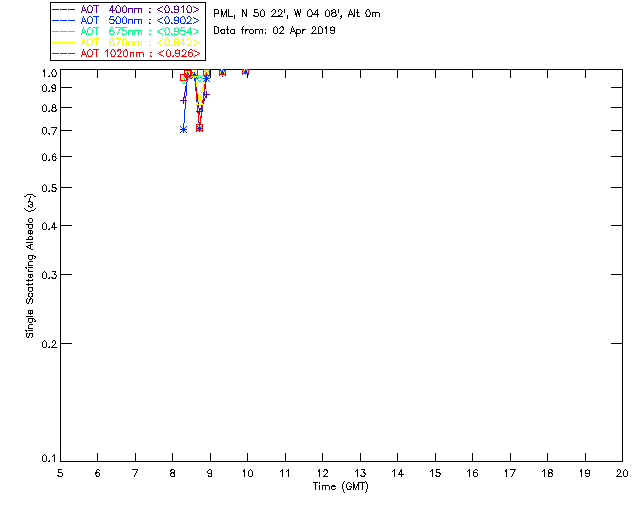
Task: Click the 0.2 y-axis tick label
Action: pyautogui.click(x=49, y=344)
